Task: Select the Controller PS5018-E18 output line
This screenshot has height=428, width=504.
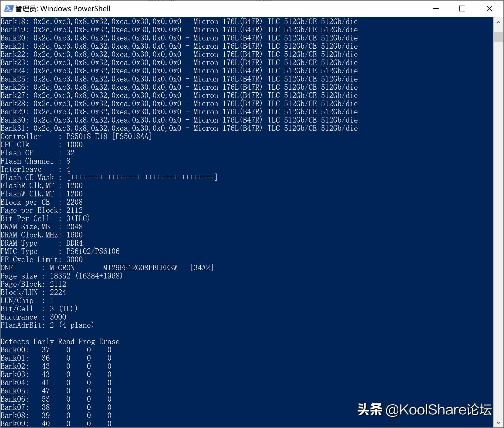Action: click(76, 136)
